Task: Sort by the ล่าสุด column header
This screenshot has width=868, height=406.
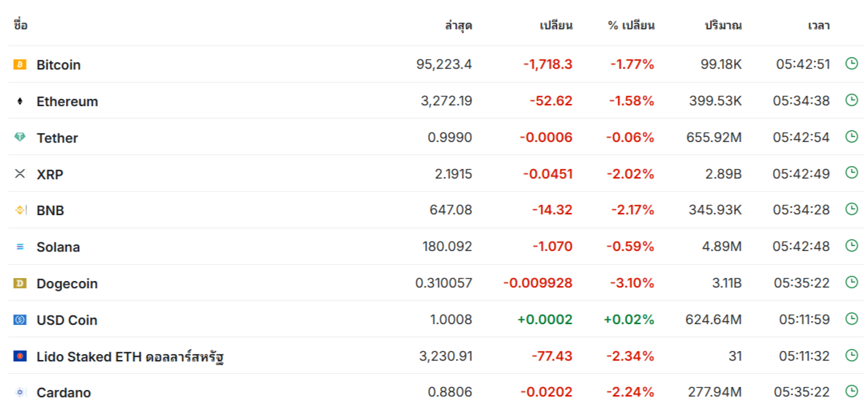Action: 459,26
